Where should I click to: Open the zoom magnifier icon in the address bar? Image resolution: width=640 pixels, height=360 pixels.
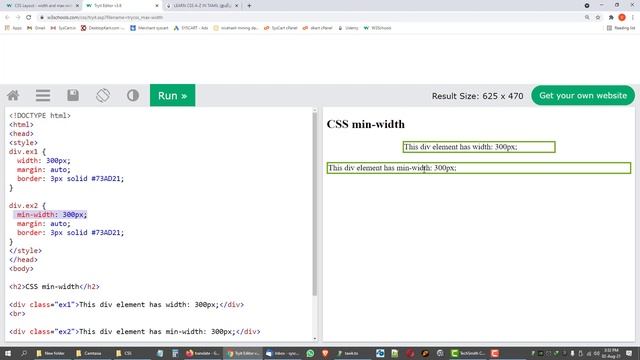(587, 18)
